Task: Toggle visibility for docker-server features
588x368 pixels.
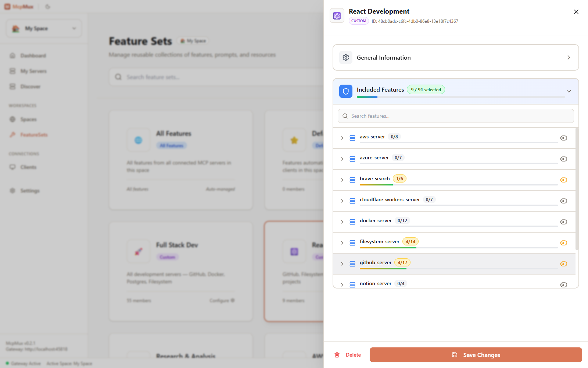Action: tap(563, 222)
